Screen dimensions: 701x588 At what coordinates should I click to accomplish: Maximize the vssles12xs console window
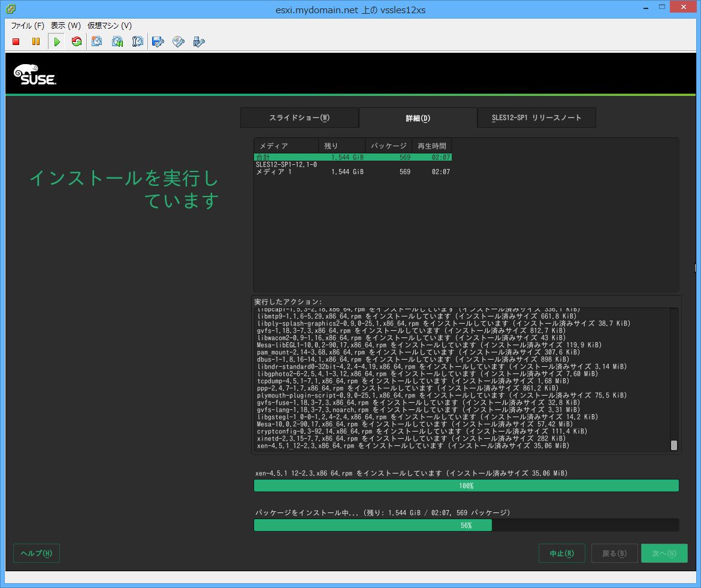pyautogui.click(x=662, y=7)
